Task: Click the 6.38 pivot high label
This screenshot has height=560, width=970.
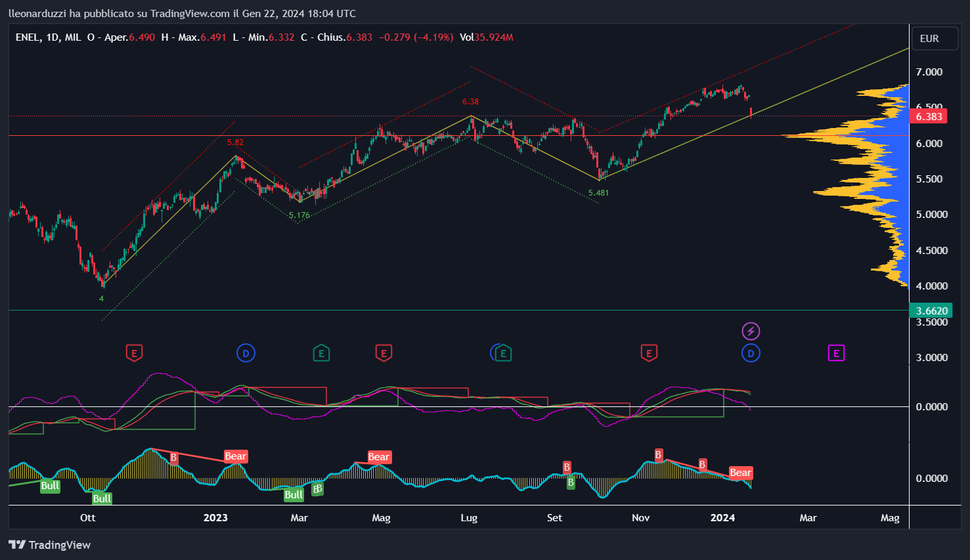Action: point(470,102)
